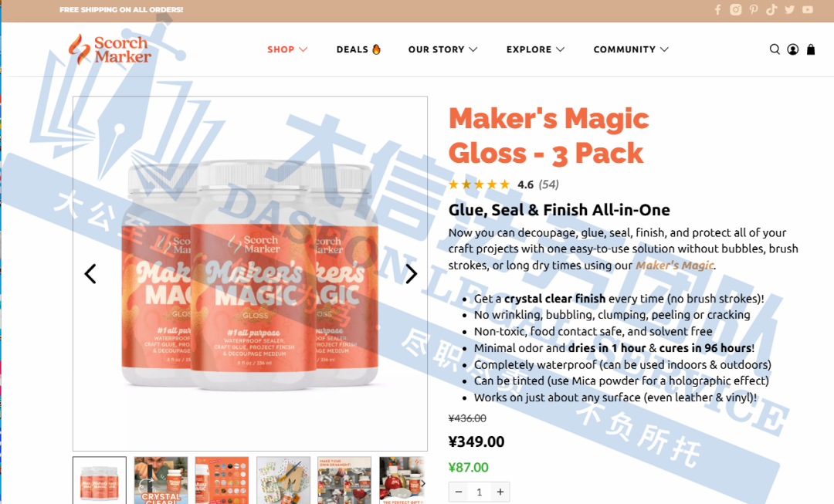Go to the DEALS page
Screen dimensions: 834x504
358,49
